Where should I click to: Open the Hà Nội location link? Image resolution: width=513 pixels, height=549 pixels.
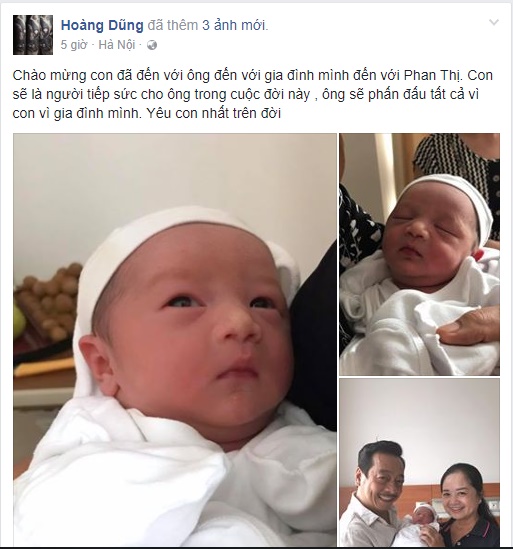click(117, 45)
